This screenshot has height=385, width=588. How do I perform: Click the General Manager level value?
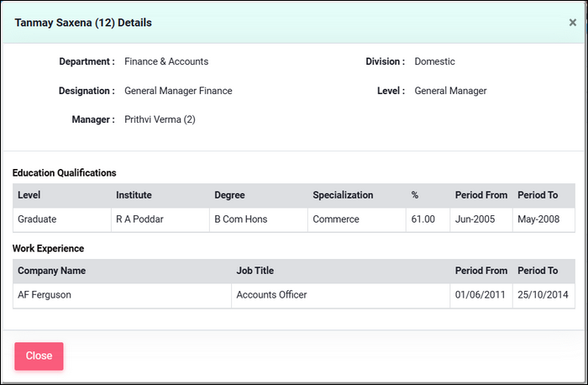click(450, 91)
